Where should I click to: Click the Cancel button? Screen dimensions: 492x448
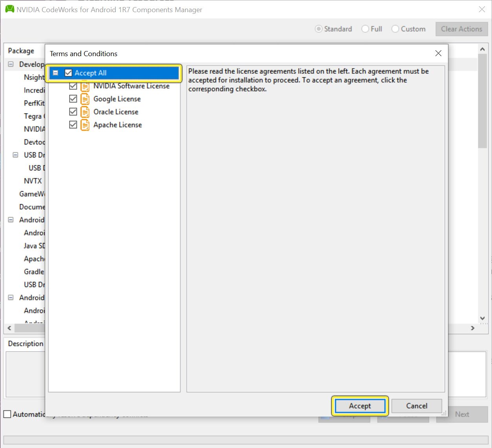pos(416,406)
